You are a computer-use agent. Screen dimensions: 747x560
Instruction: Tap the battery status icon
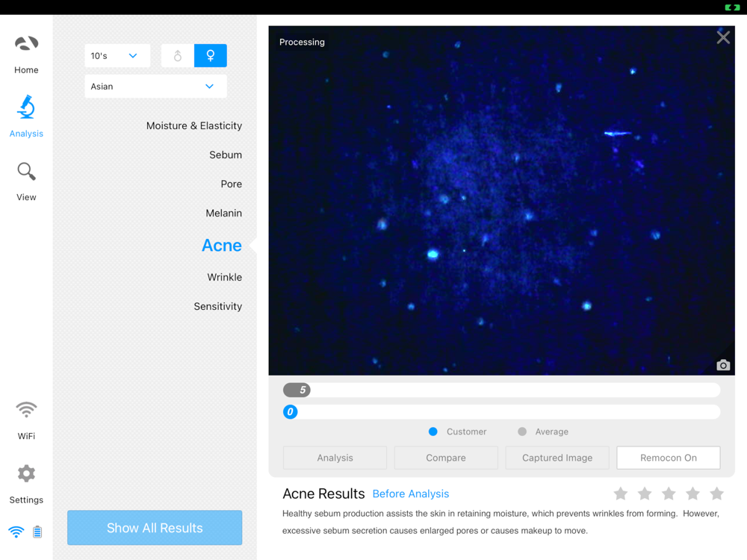click(37, 532)
